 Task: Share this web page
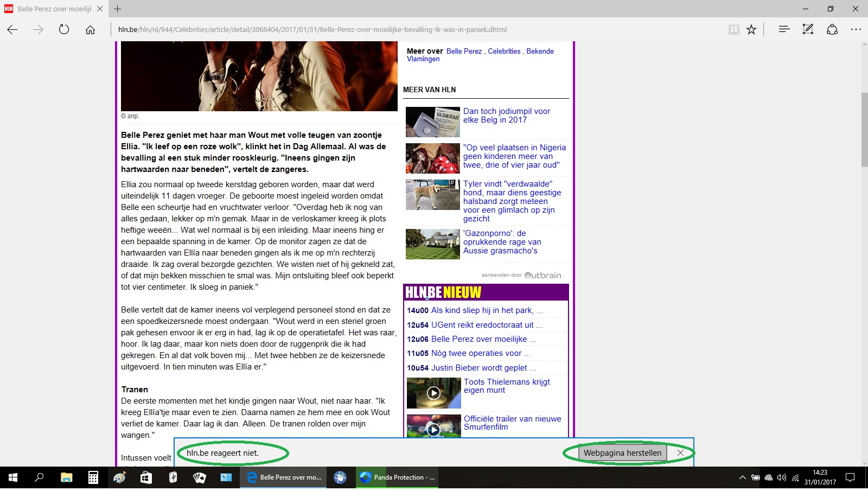click(x=832, y=29)
